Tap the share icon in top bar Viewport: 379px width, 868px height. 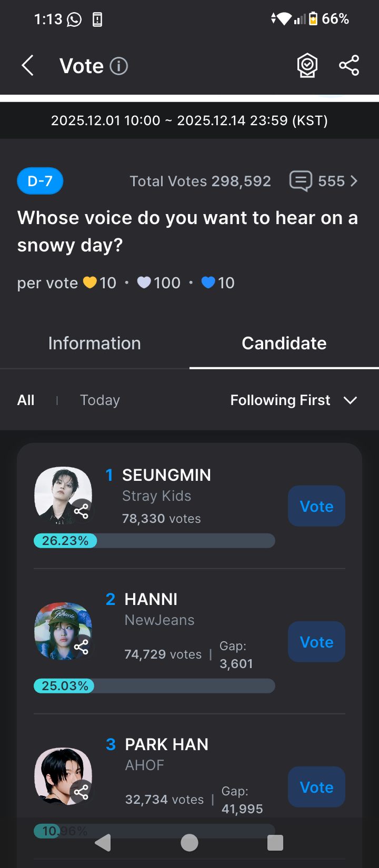coord(349,66)
